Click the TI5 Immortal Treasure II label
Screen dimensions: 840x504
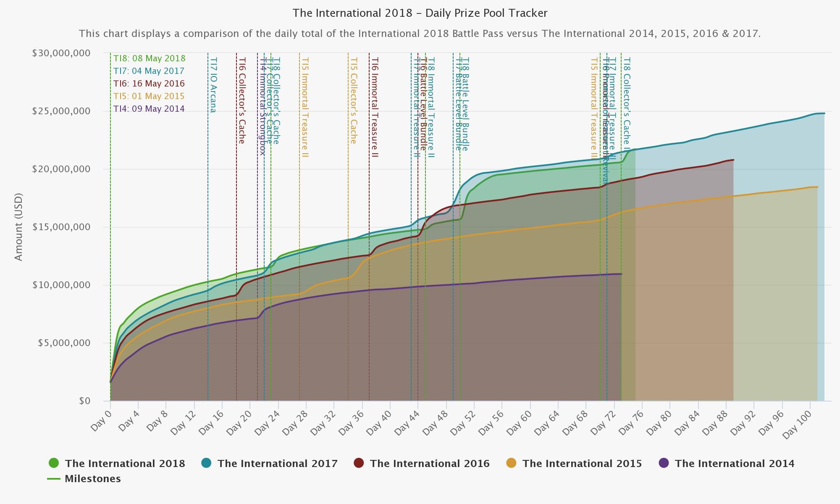click(x=305, y=108)
